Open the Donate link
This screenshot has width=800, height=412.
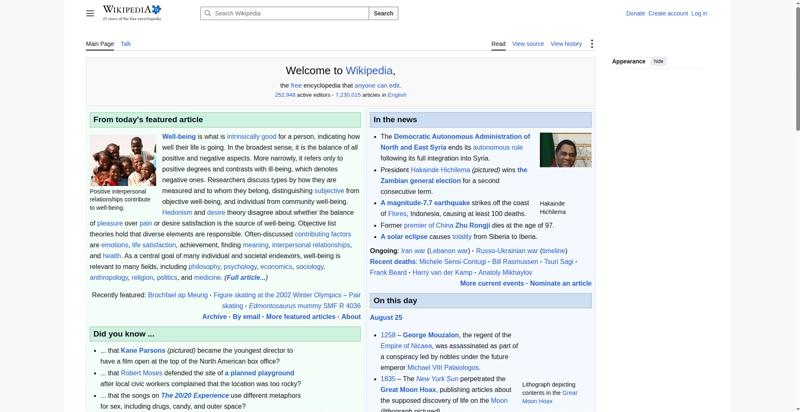(x=635, y=13)
